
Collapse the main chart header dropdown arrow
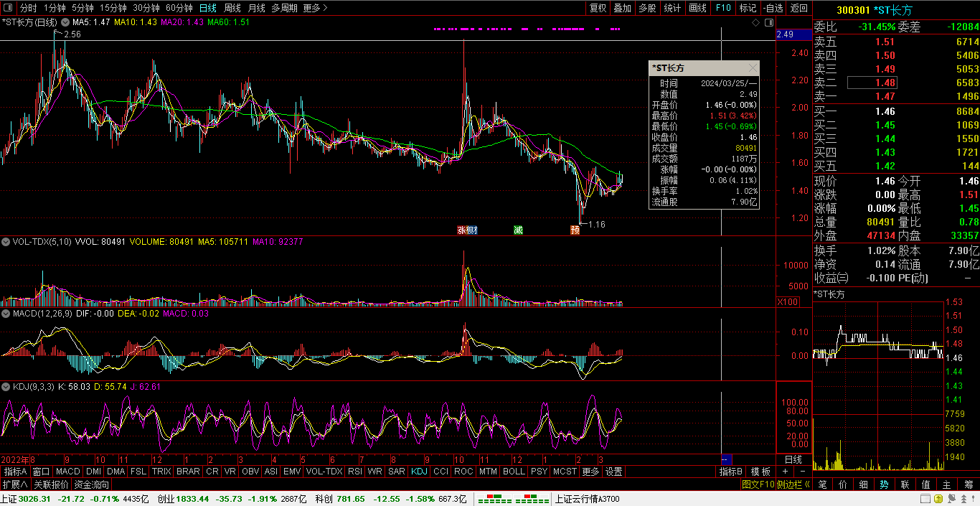pyautogui.click(x=67, y=23)
